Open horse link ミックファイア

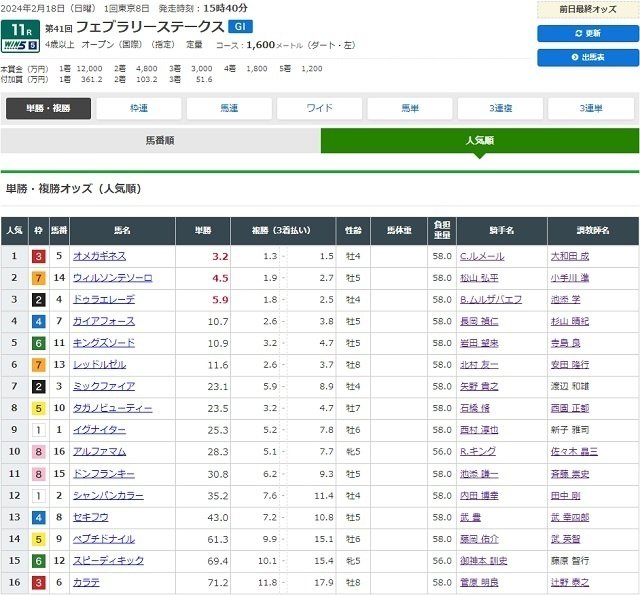click(104, 386)
